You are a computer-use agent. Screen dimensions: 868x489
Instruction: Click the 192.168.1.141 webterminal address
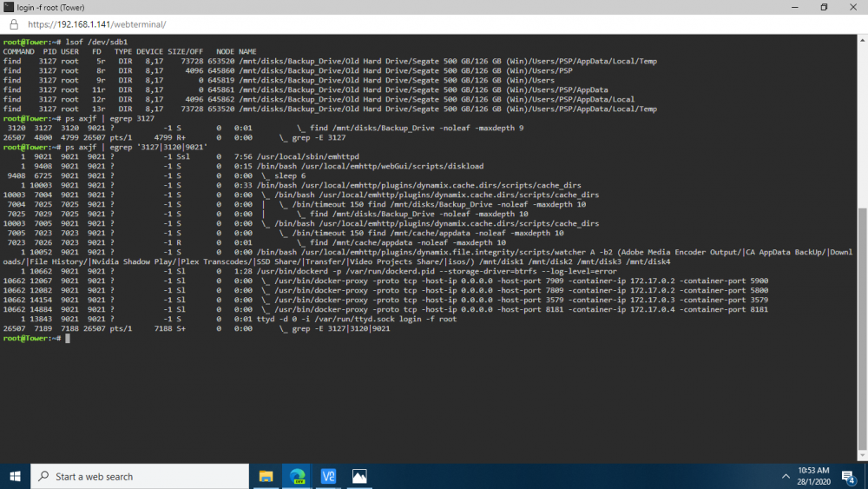[x=97, y=24]
